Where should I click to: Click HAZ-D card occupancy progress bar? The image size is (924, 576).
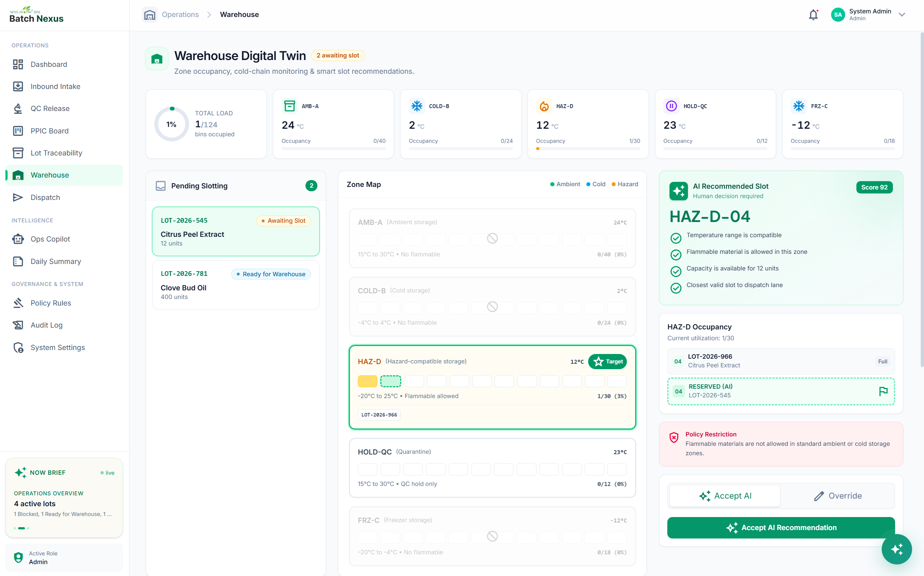[588, 149]
